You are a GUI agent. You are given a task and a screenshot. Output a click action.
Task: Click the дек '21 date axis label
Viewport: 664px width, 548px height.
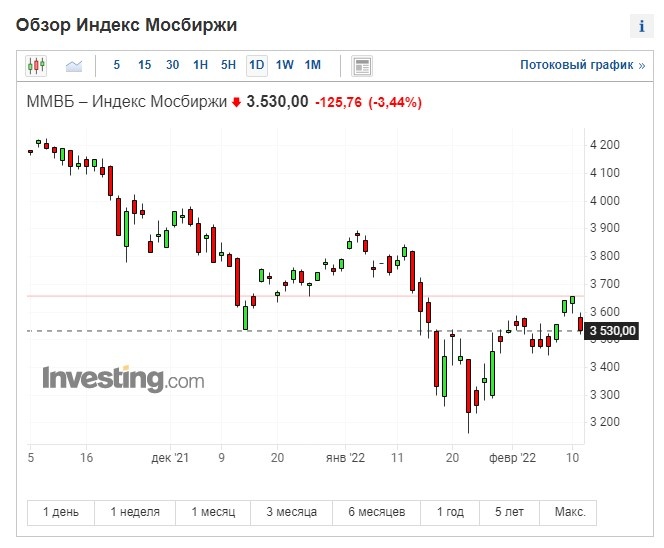coord(170,458)
